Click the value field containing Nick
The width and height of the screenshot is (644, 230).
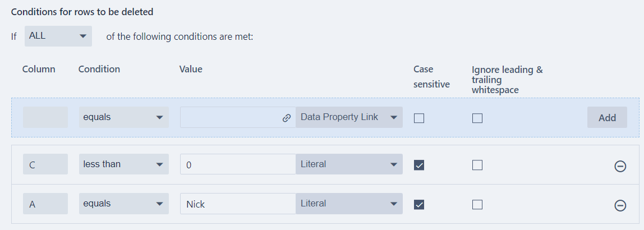click(238, 204)
